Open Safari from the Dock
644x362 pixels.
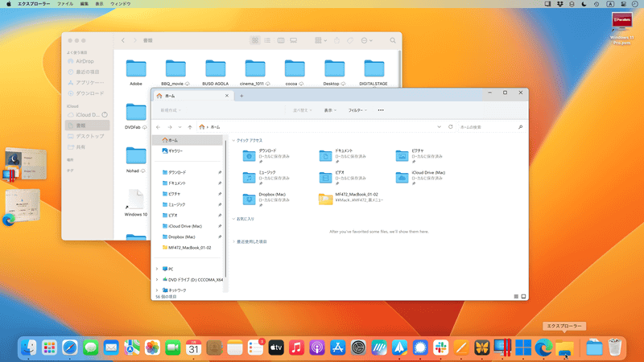tap(70, 348)
